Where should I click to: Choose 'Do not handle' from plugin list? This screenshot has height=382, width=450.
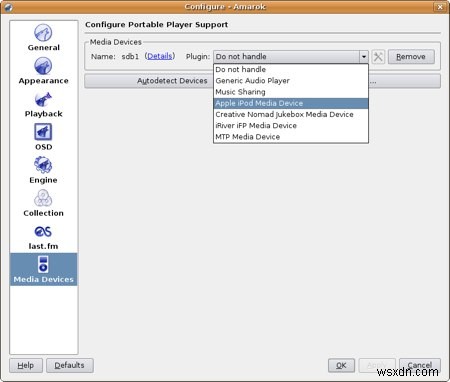pos(291,70)
